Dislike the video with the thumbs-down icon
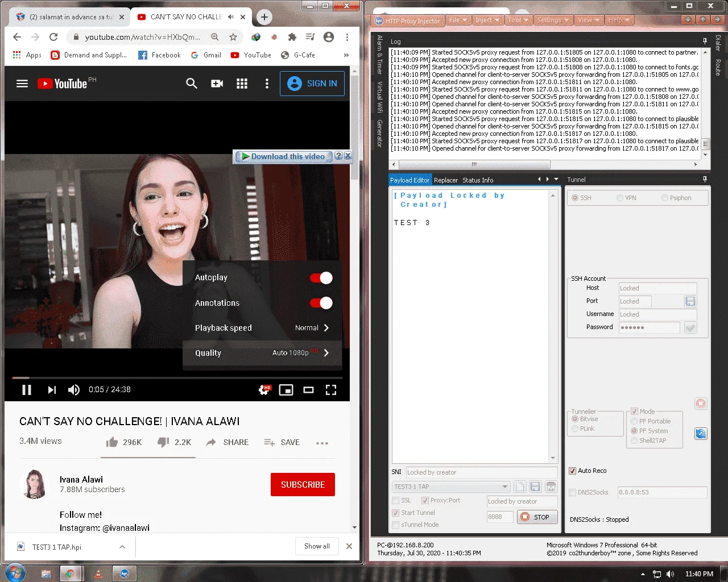 163,442
